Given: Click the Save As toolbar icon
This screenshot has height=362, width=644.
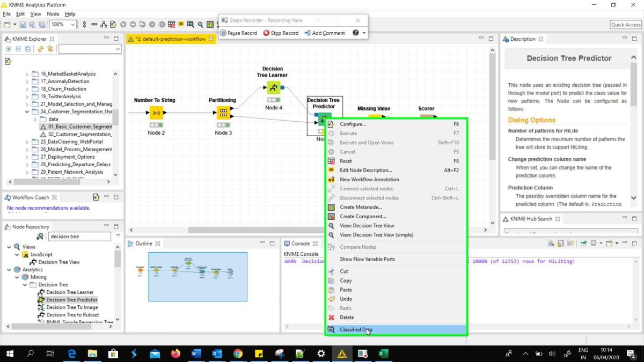Looking at the screenshot, I should point(32,25).
